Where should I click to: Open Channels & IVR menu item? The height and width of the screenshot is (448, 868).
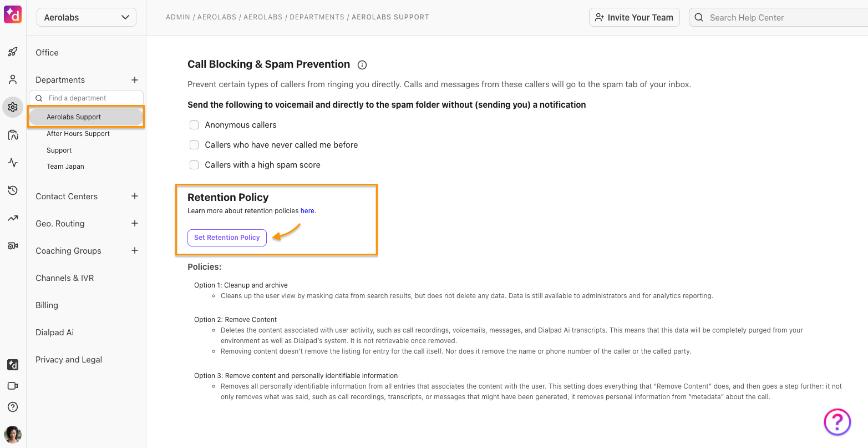pos(65,278)
